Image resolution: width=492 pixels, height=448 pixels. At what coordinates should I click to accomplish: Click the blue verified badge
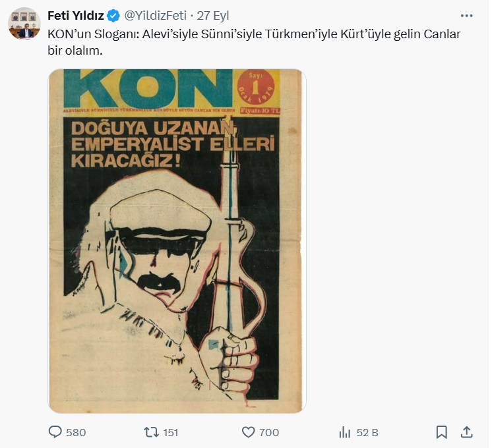coord(113,16)
